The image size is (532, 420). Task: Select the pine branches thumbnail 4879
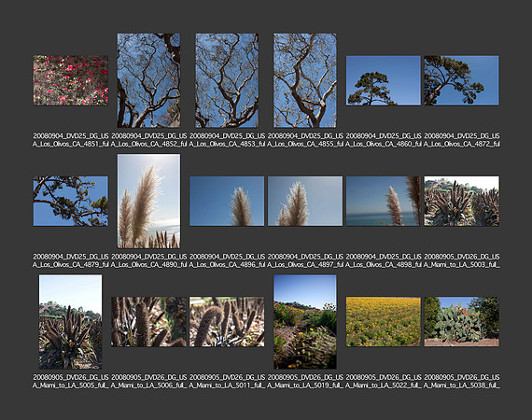pyautogui.click(x=71, y=202)
